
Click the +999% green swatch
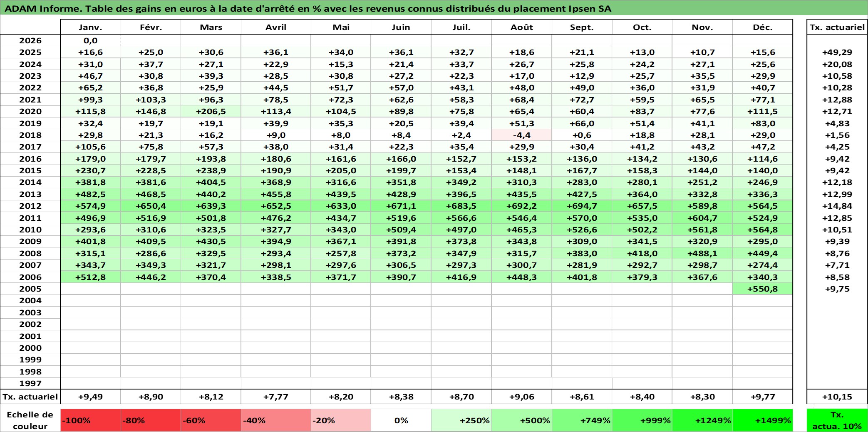(642, 420)
